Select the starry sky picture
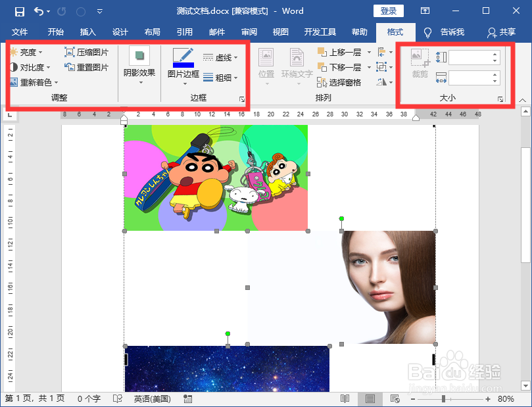532x407 pixels. tap(227, 369)
